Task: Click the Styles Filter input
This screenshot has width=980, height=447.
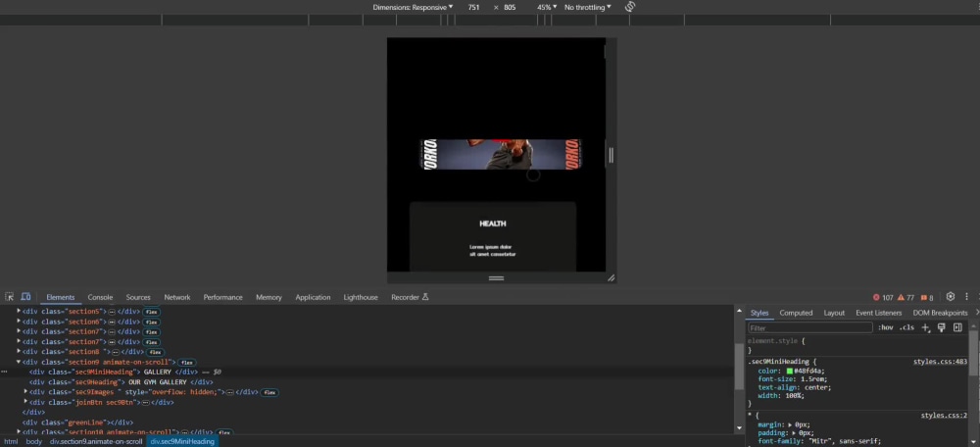Action: click(x=810, y=327)
